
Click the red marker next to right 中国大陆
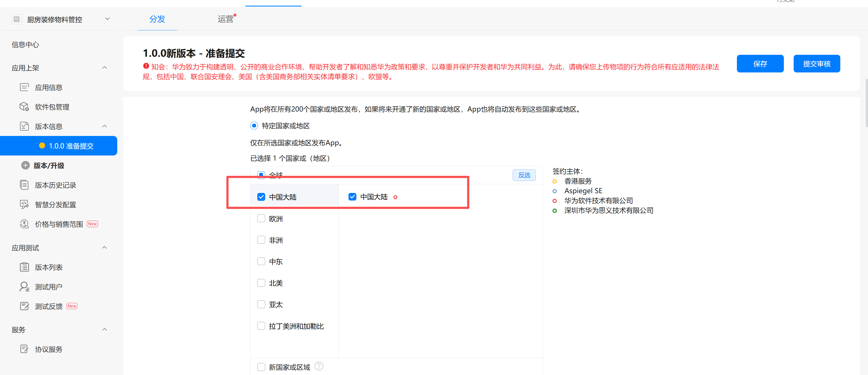(395, 197)
